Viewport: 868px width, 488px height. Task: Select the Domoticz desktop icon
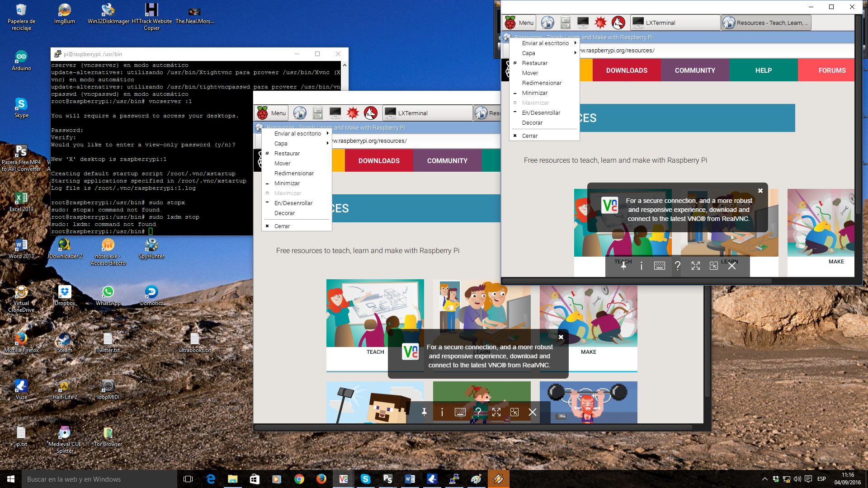click(151, 296)
